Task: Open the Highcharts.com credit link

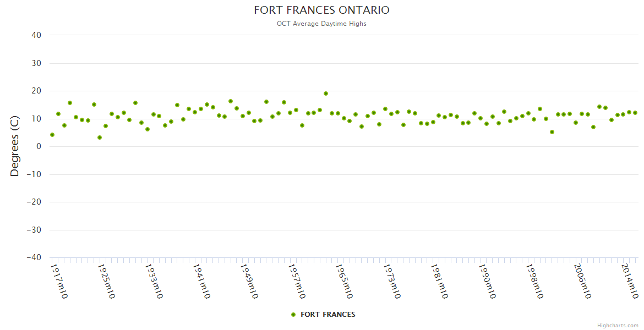Action: tap(618, 325)
